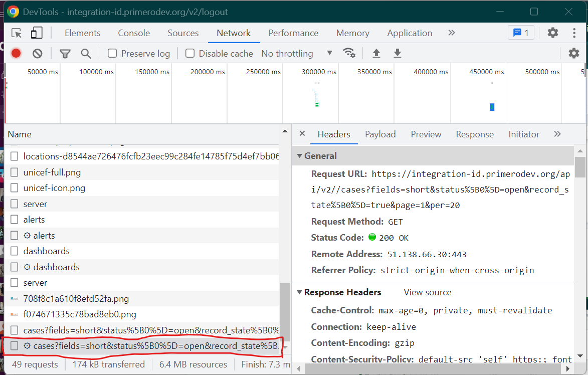Select the cases?fields=short preflight request with gear
Image resolution: width=588 pixels, height=375 pixels.
point(141,346)
